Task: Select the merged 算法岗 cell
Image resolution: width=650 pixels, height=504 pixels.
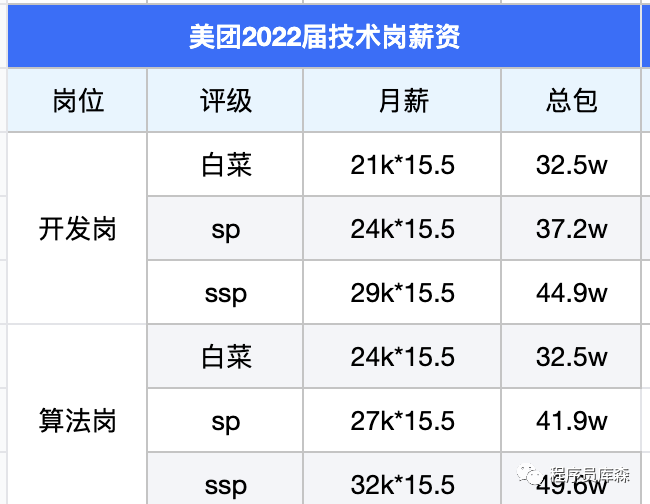Action: click(x=78, y=421)
